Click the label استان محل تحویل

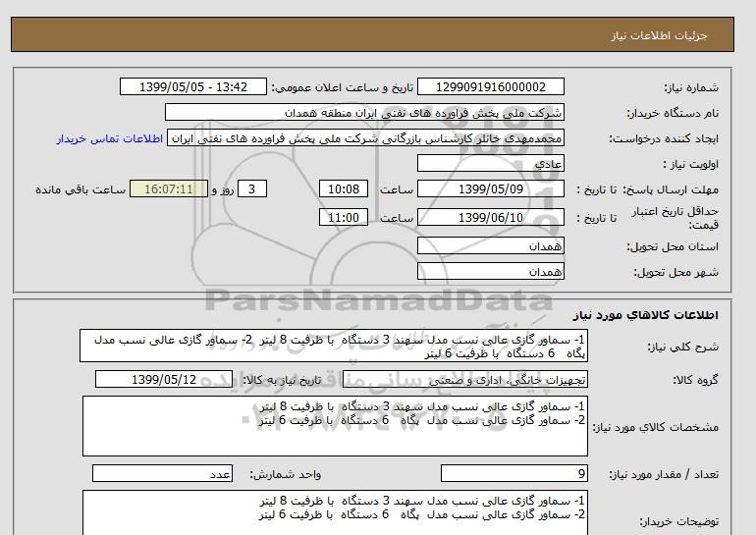(x=673, y=246)
